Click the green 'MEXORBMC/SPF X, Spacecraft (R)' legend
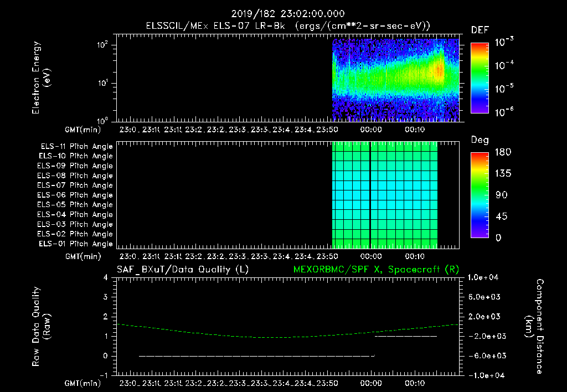This screenshot has height=392, width=567. pyautogui.click(x=376, y=270)
